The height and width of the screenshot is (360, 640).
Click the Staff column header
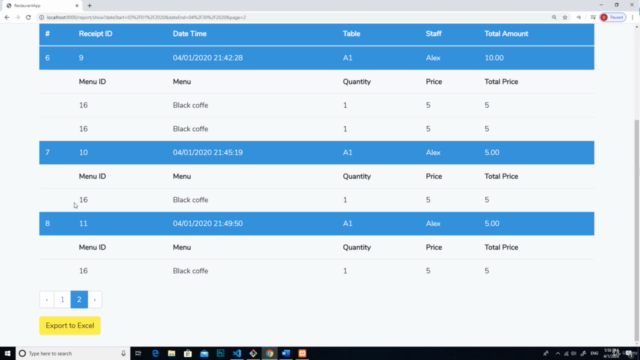(433, 34)
